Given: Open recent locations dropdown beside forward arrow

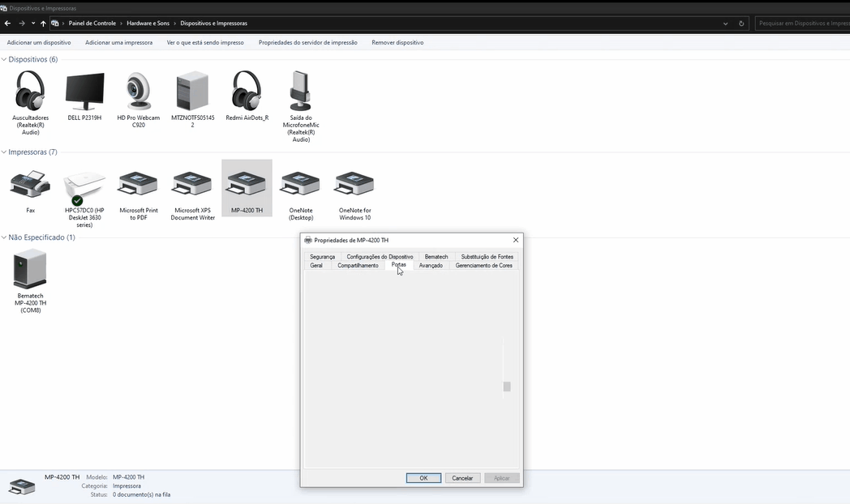Looking at the screenshot, I should coord(33,23).
